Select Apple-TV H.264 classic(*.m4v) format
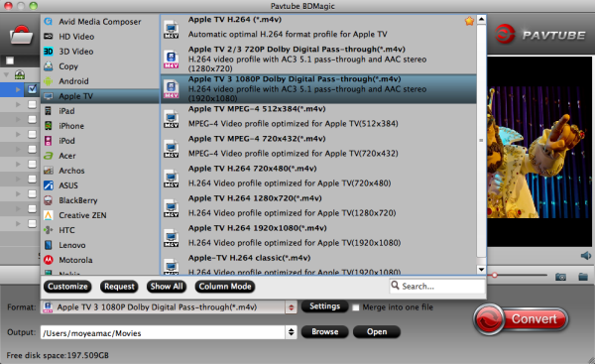The height and width of the screenshot is (364, 595). 318,265
